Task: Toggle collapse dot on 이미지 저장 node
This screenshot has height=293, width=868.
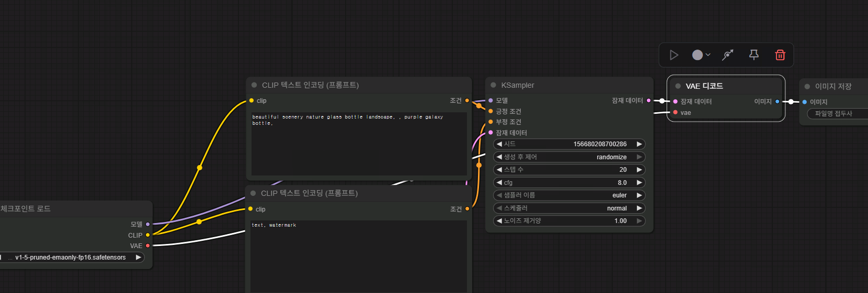Action: [x=807, y=87]
